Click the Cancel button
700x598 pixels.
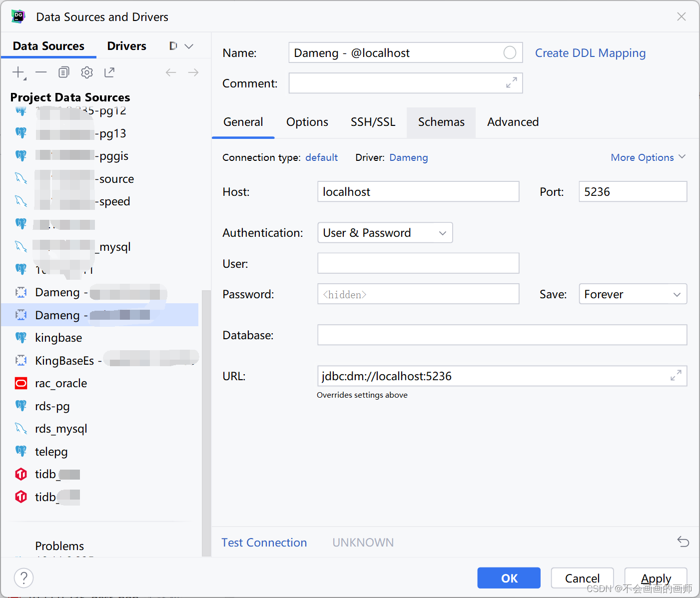[x=582, y=578]
